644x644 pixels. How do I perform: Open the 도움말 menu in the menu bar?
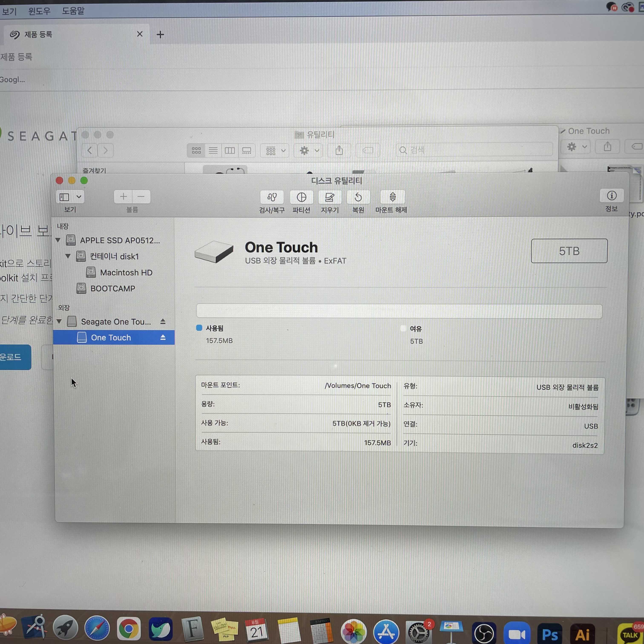(73, 11)
